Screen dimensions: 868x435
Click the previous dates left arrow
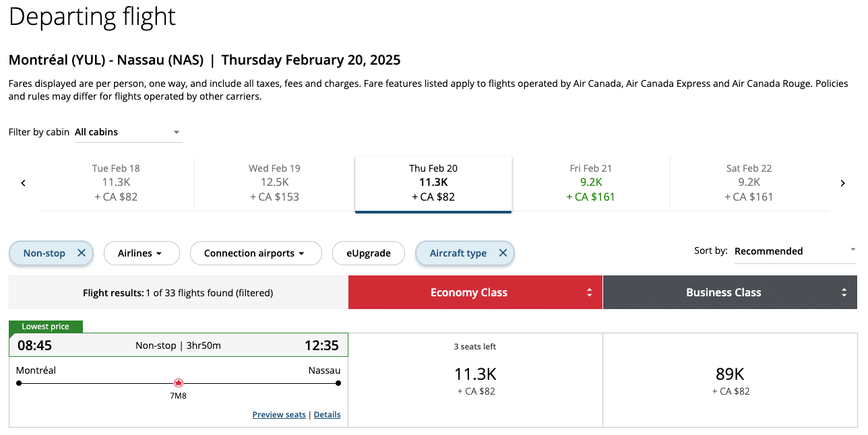24,183
